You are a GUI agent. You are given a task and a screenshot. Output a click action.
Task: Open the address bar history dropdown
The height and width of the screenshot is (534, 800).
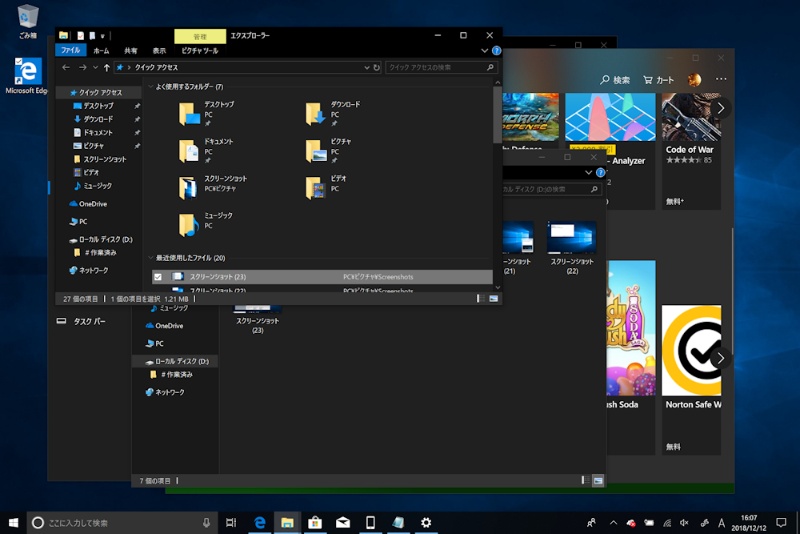[366, 67]
